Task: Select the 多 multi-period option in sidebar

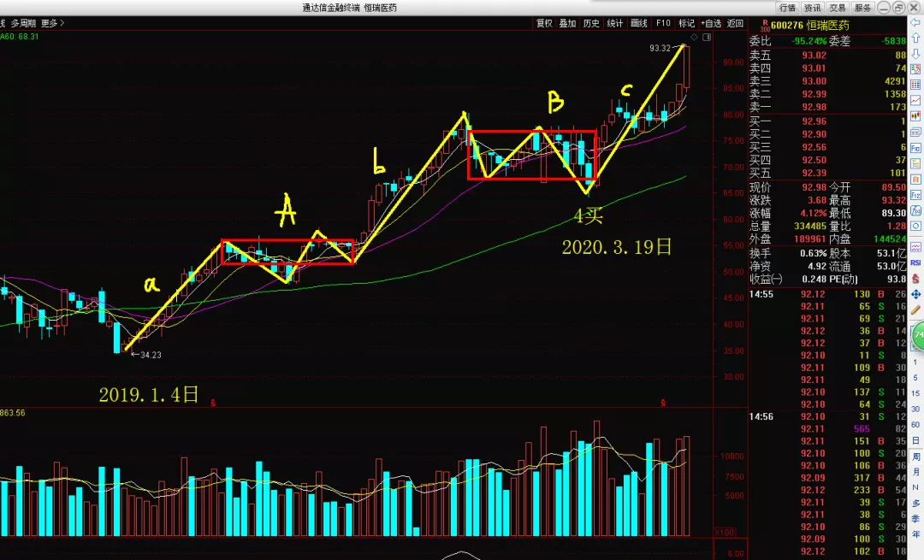Action: pyautogui.click(x=915, y=503)
